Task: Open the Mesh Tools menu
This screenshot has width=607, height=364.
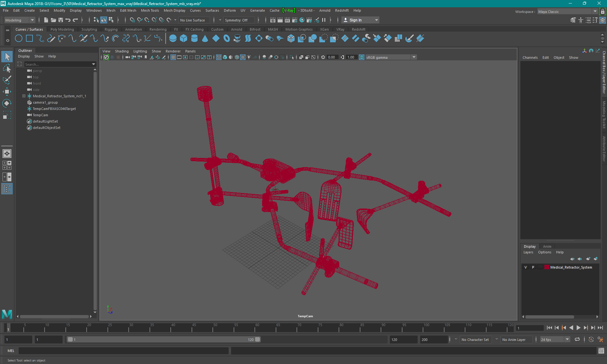Action: point(150,10)
